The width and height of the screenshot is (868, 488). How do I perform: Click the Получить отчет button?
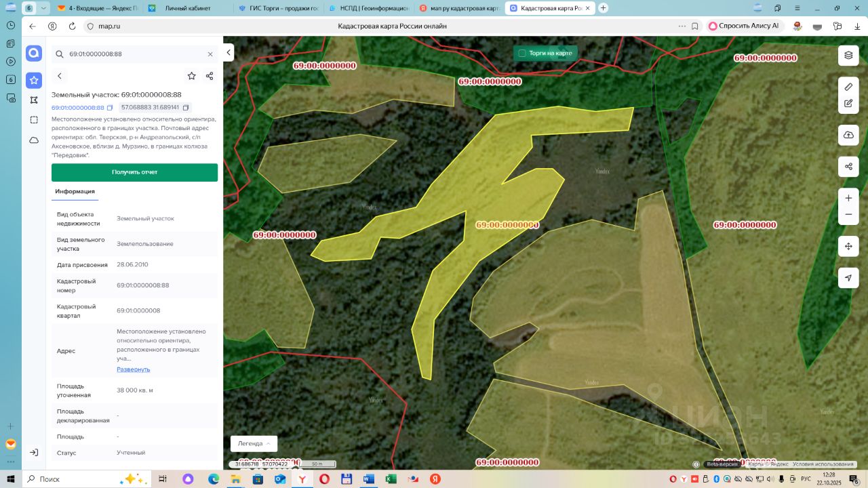point(134,172)
